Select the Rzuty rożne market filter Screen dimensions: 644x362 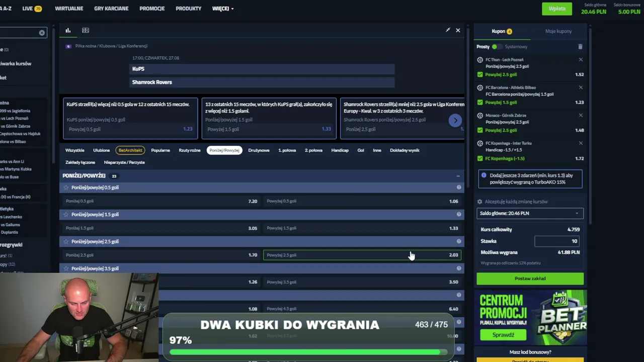pyautogui.click(x=190, y=150)
